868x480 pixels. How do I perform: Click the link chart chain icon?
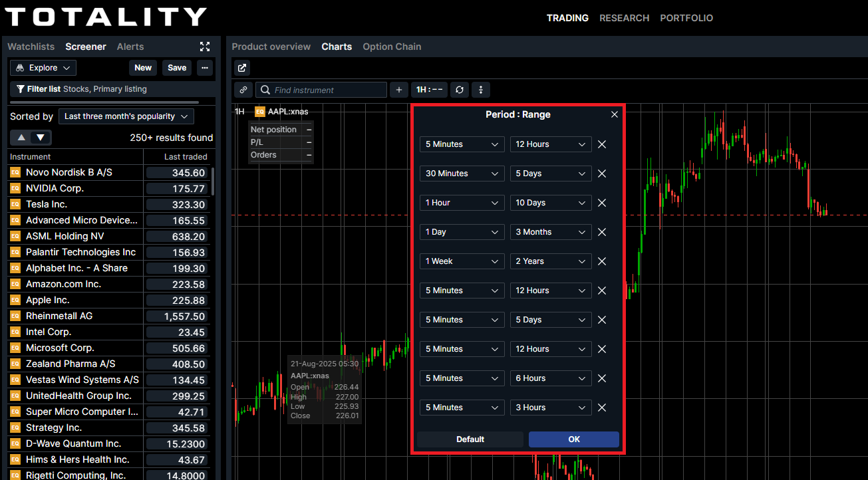click(243, 90)
